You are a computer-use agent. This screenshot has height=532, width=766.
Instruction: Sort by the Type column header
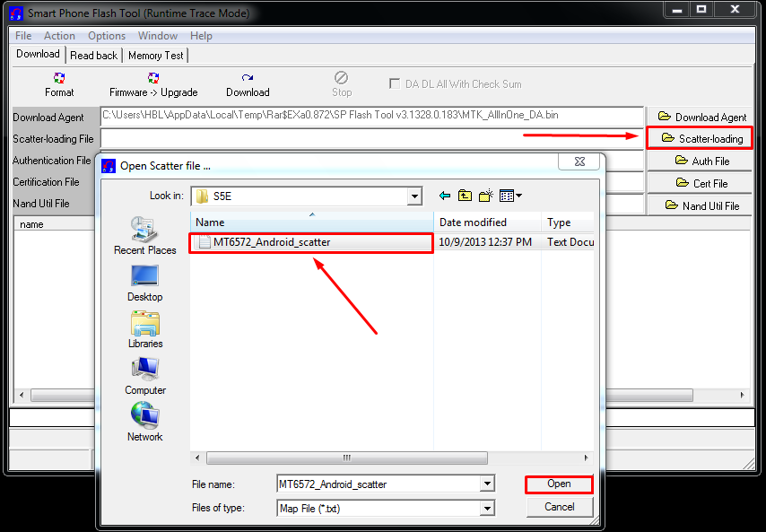point(568,222)
